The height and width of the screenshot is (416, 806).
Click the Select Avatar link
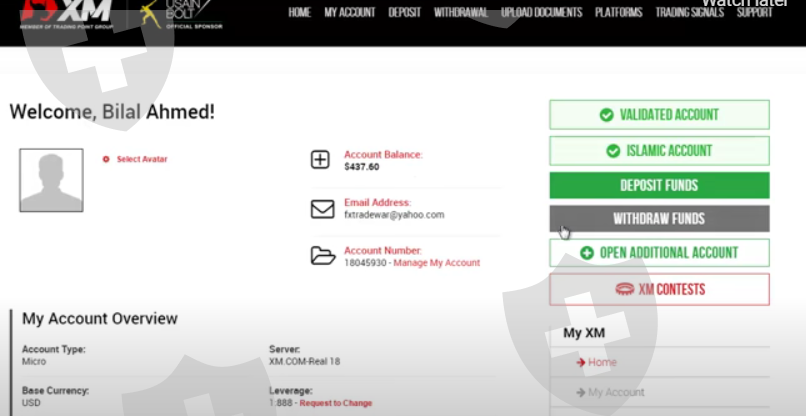pos(142,159)
